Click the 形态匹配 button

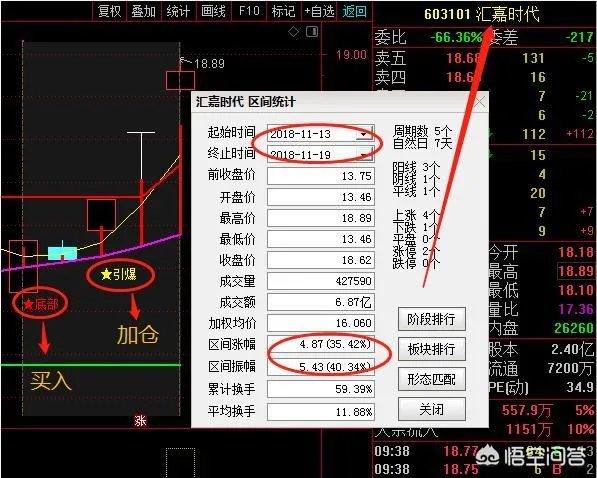click(431, 379)
